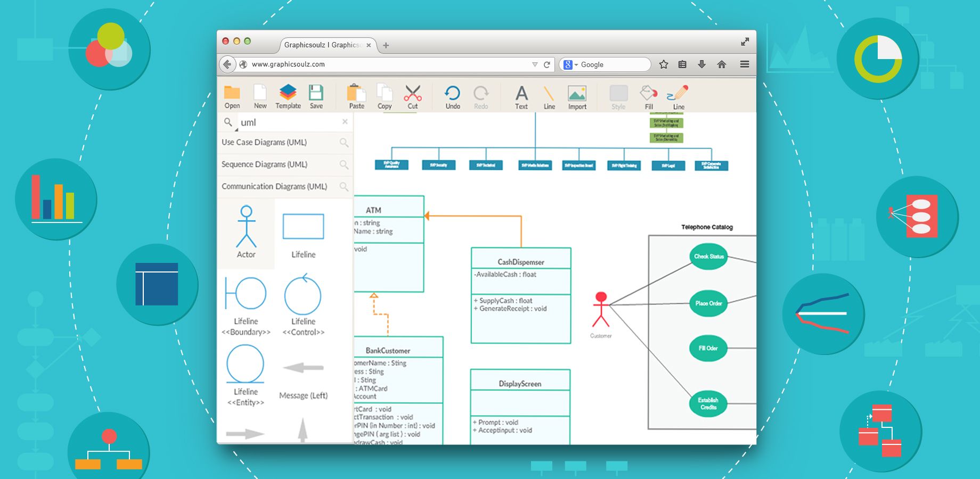The height and width of the screenshot is (479, 980).
Task: Select the Actor shape
Action: click(246, 227)
